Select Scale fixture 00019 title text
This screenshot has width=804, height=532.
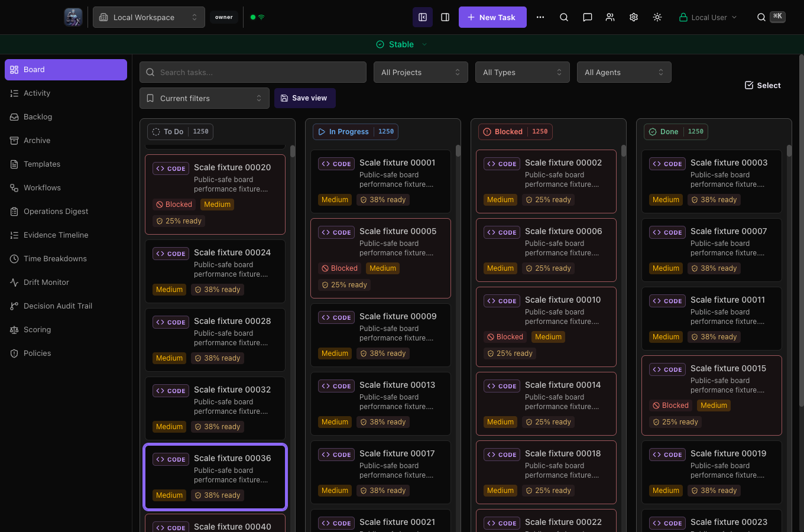pyautogui.click(x=728, y=453)
